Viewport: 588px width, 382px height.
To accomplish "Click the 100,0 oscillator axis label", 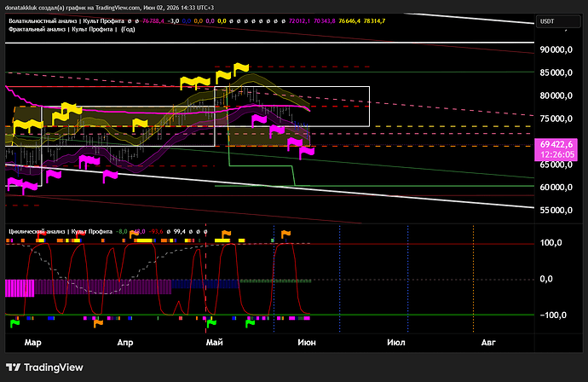I will pyautogui.click(x=551, y=243).
